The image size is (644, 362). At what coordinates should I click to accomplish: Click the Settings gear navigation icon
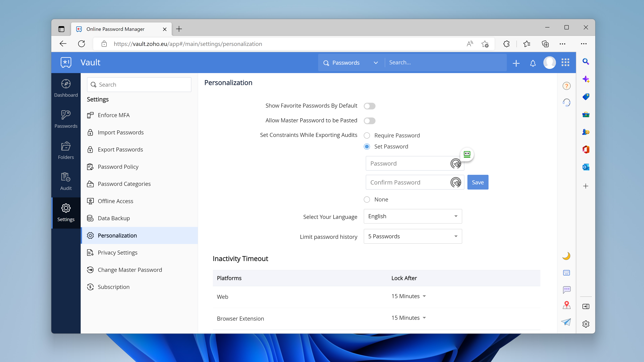click(66, 208)
